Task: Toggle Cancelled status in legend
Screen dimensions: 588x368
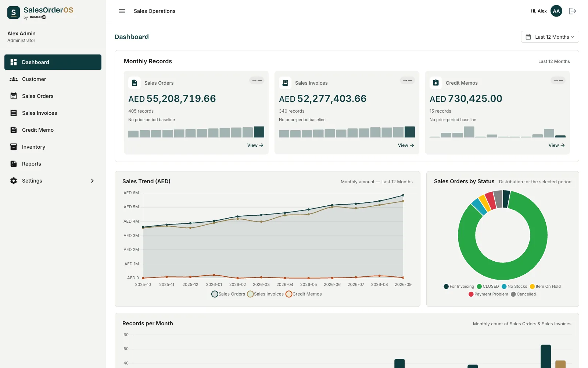Action: point(523,294)
